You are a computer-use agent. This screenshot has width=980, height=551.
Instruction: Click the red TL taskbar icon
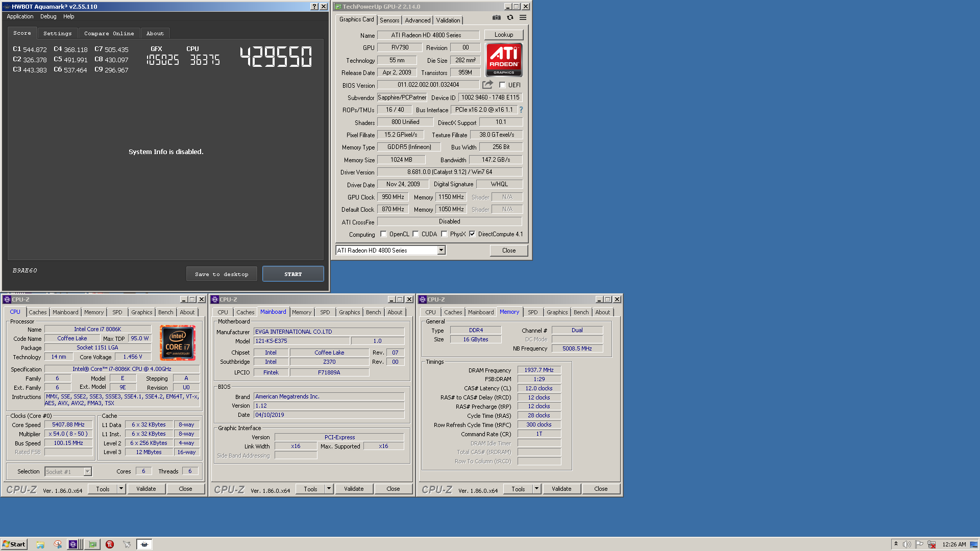click(110, 544)
